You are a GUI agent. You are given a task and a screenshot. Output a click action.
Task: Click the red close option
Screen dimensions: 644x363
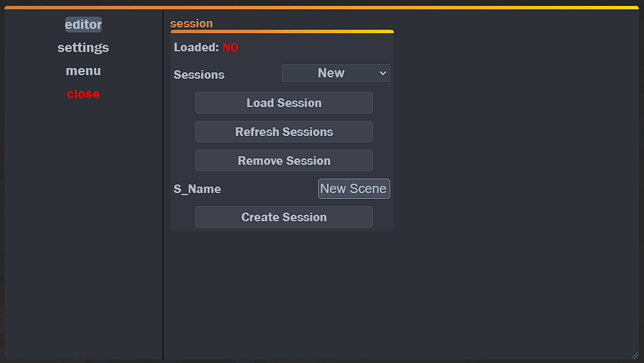pyautogui.click(x=83, y=94)
